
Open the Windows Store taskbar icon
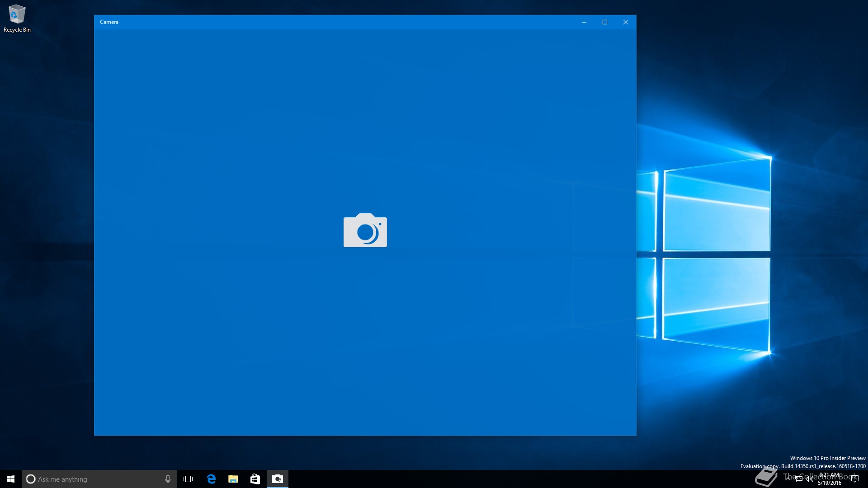255,479
